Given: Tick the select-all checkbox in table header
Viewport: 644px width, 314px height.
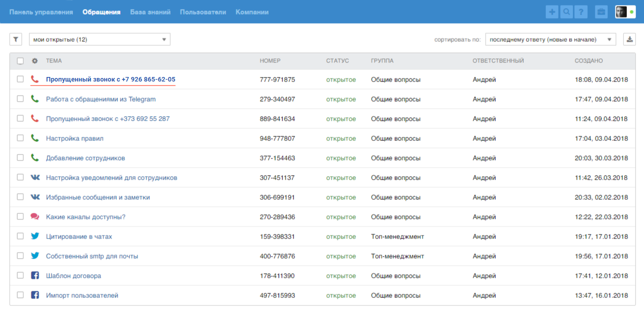Looking at the screenshot, I should click(20, 61).
